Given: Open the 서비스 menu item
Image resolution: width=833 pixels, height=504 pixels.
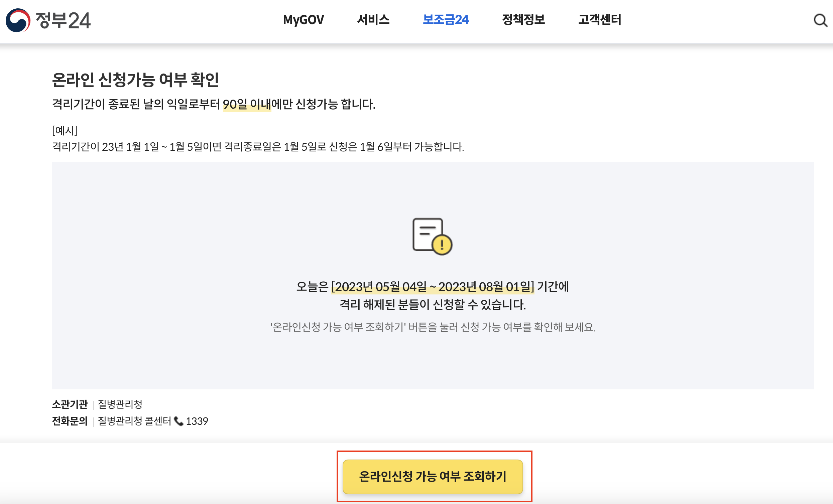Looking at the screenshot, I should pyautogui.click(x=374, y=20).
